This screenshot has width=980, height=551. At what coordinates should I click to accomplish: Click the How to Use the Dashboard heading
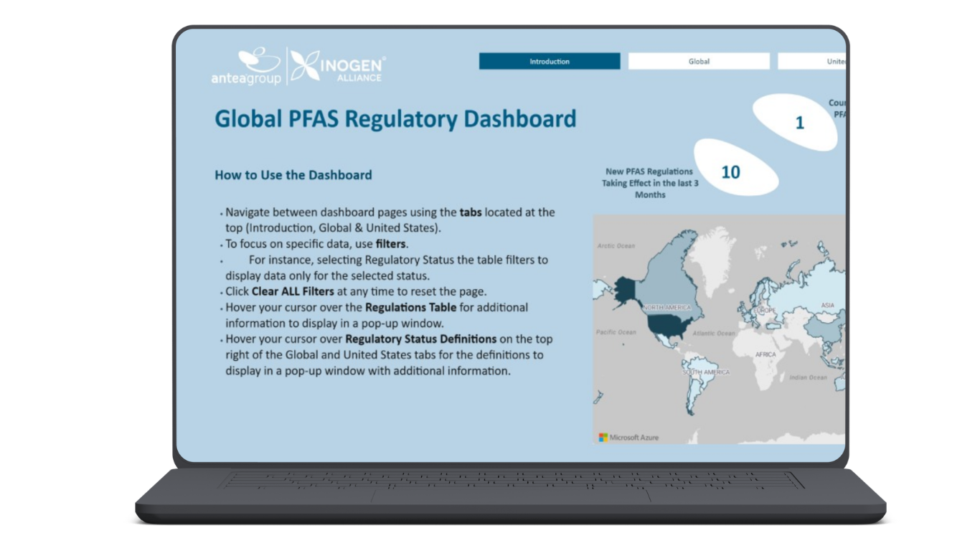coord(293,174)
